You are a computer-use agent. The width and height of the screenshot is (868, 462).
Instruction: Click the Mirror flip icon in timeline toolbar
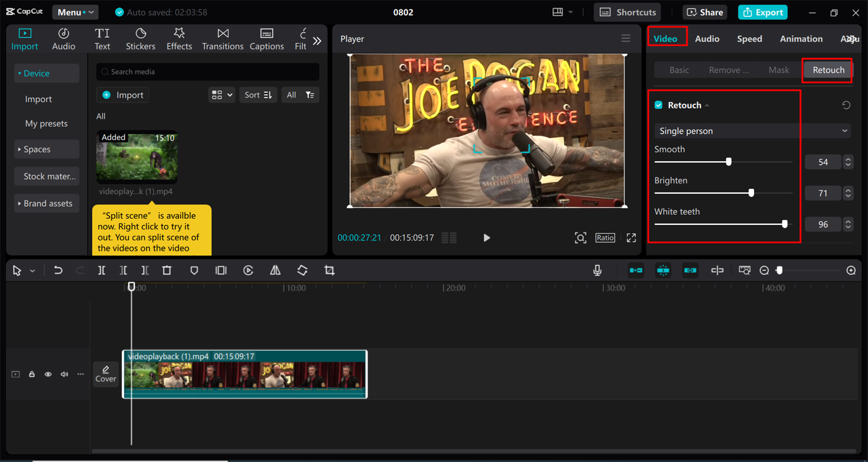[x=275, y=270]
